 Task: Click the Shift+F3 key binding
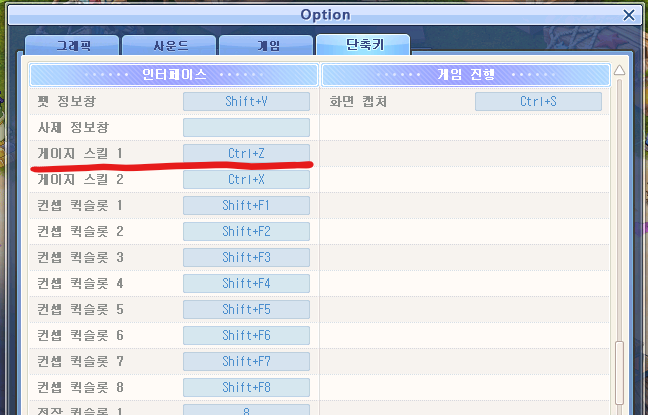point(246,257)
